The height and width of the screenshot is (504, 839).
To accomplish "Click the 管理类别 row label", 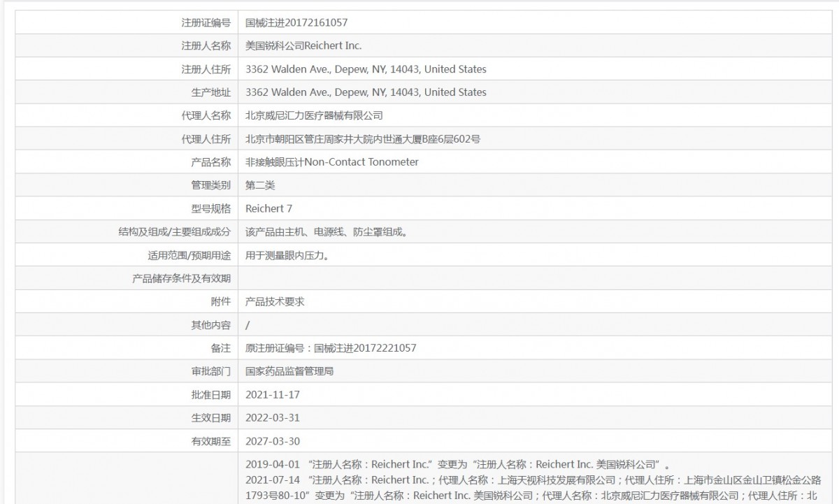I will pyautogui.click(x=210, y=185).
